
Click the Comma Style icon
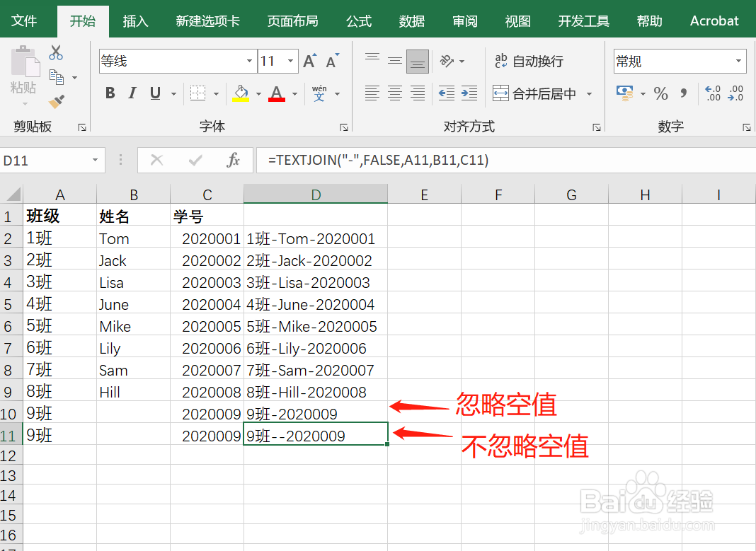683,93
